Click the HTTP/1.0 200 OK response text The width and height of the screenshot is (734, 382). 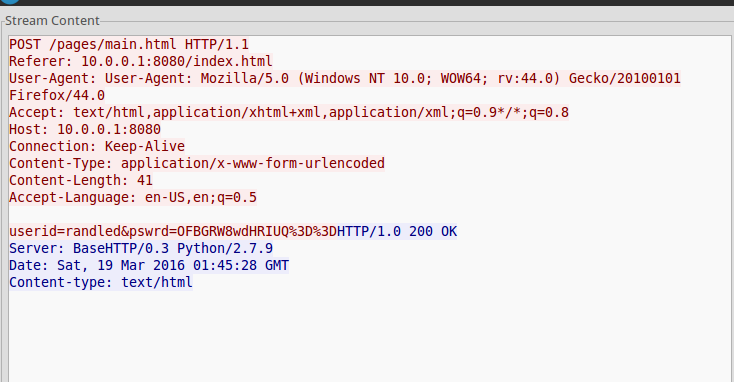397,231
